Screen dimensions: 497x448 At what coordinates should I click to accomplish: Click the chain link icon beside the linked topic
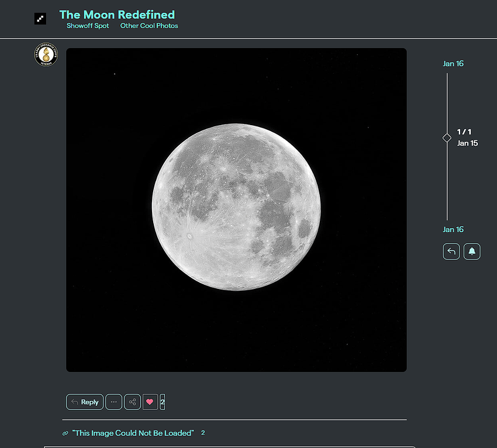[64, 433]
